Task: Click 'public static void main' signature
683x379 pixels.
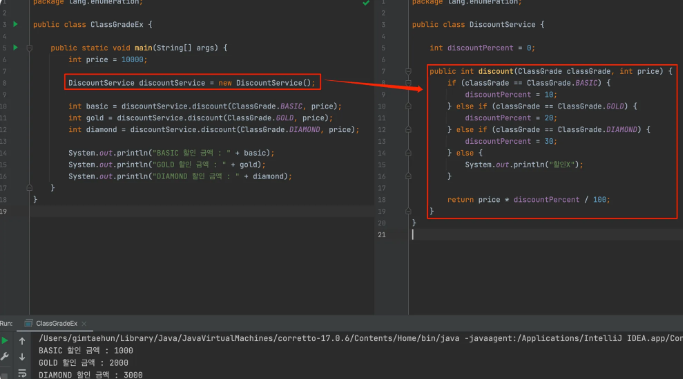Action: pyautogui.click(x=139, y=48)
